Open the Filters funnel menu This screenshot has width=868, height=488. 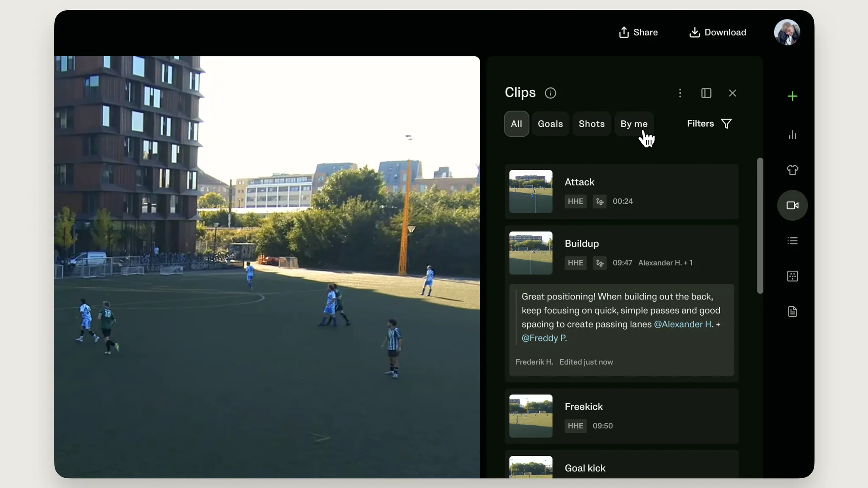709,124
